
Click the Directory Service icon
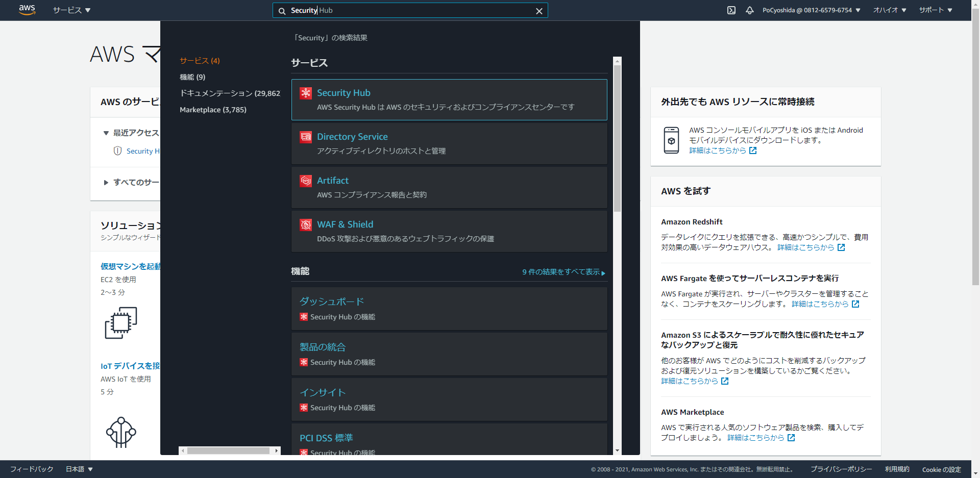point(306,137)
